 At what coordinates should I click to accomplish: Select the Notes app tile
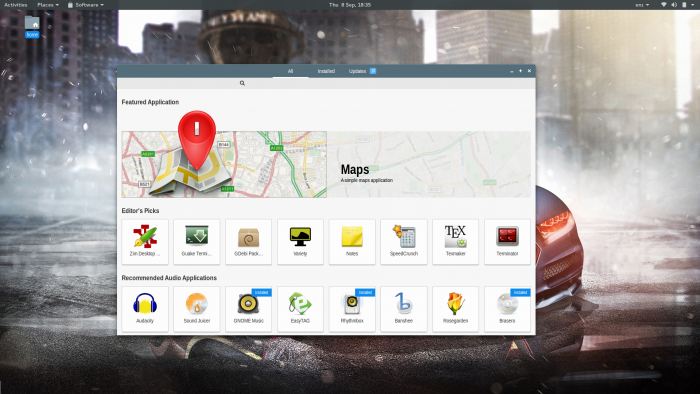click(352, 241)
